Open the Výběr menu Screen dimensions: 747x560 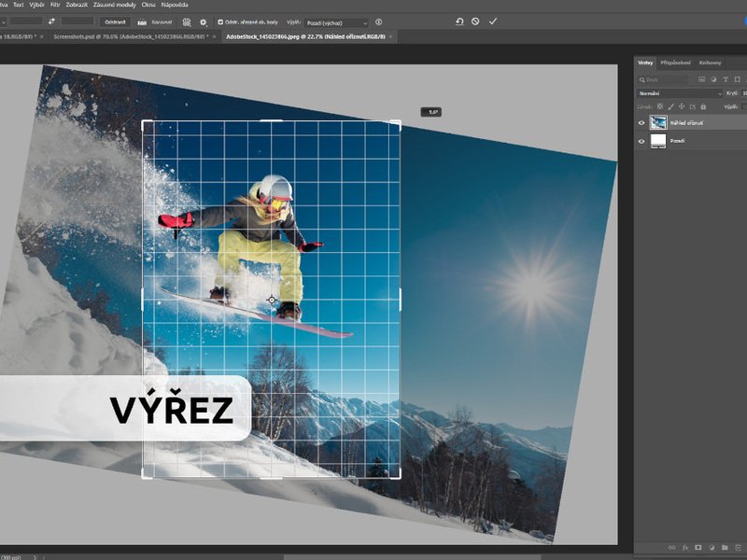tap(36, 5)
